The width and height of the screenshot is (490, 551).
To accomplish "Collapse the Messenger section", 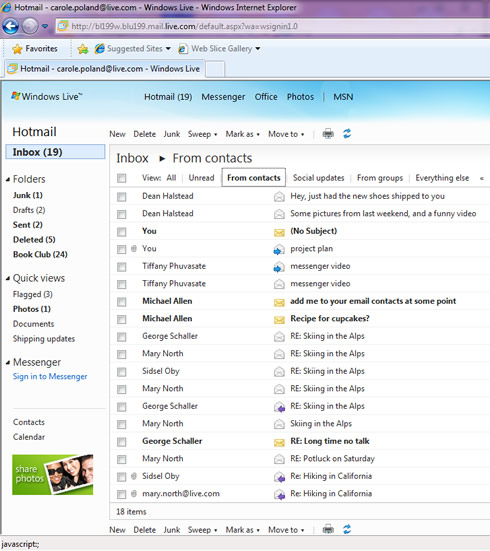I will coord(8,363).
